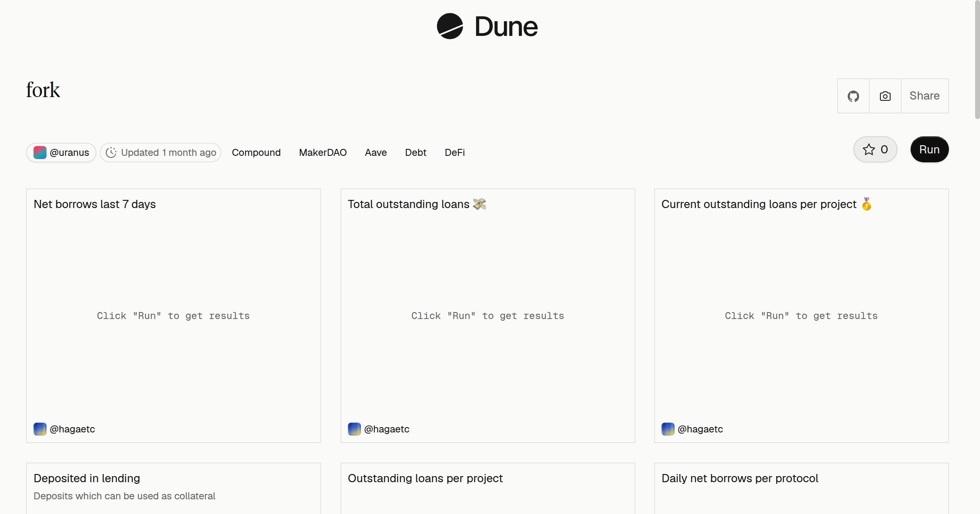Open @hagaetc under Net borrows last 7 days

(x=72, y=429)
